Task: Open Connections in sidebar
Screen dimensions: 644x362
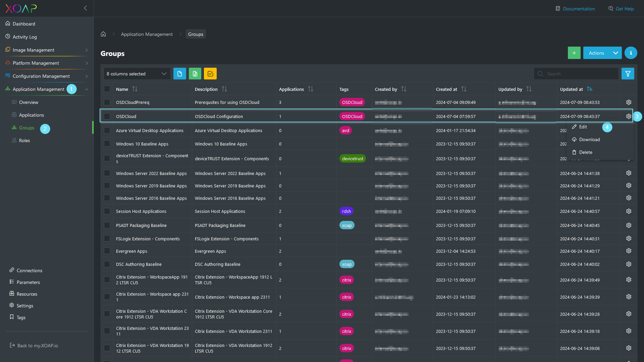Action: tap(26, 270)
